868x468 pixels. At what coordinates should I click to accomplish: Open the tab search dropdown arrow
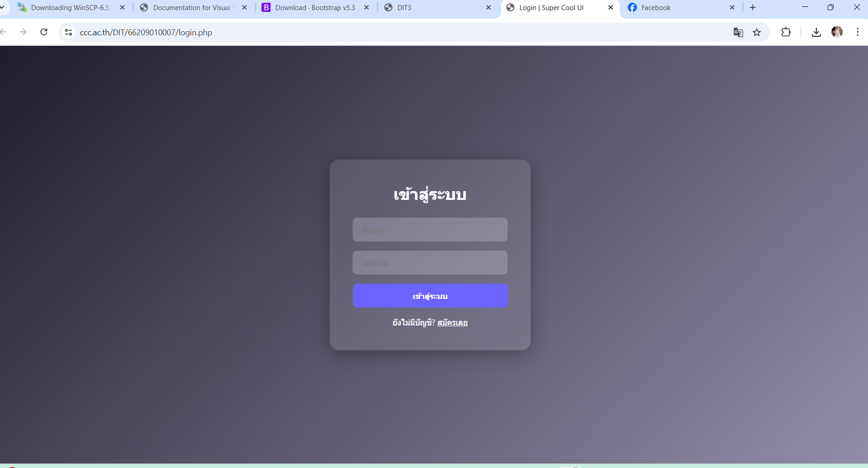2,7
